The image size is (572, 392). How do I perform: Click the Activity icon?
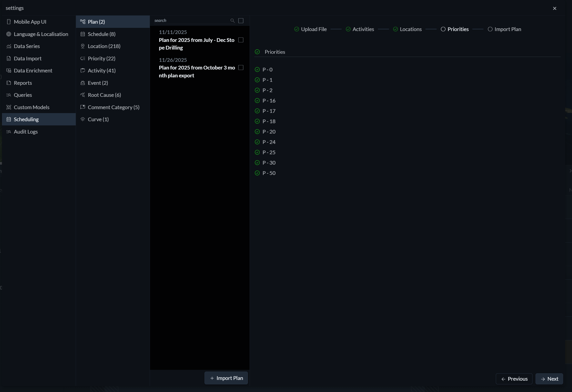[x=83, y=70]
